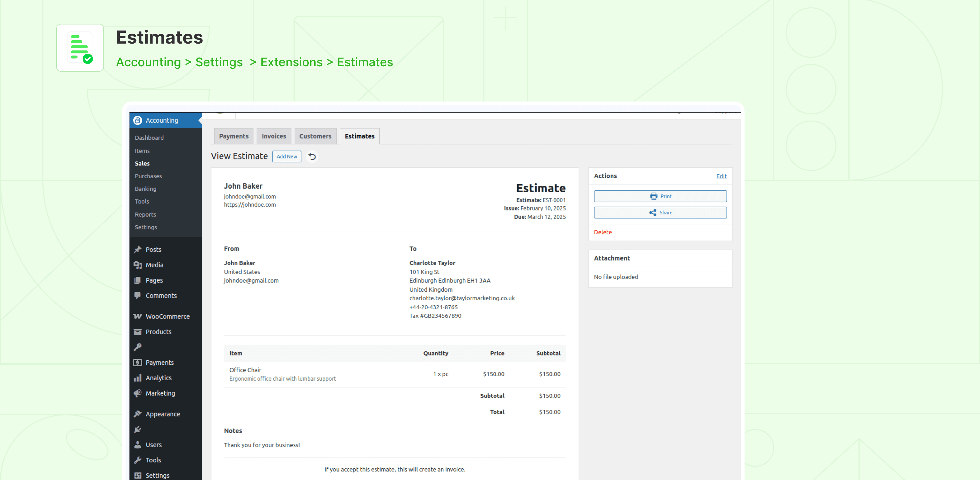Screen dimensions: 980x480
Task: Click the go-back arrow beside Add New
Action: point(312,156)
